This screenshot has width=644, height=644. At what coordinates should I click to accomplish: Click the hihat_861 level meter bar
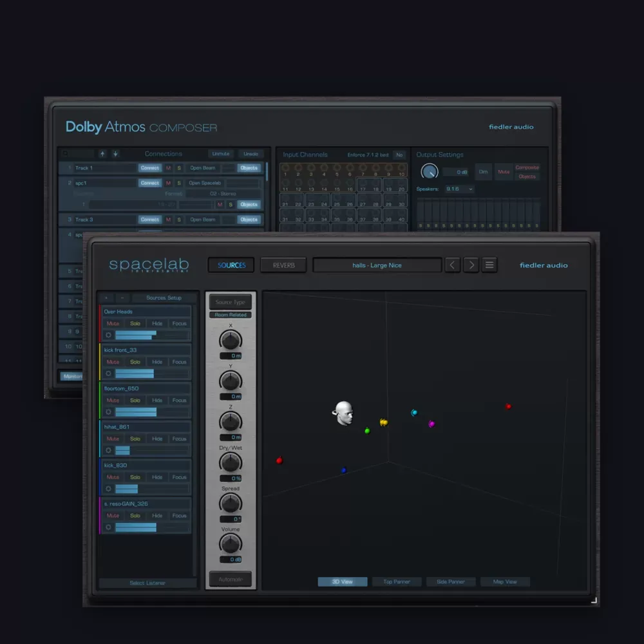pos(151,450)
